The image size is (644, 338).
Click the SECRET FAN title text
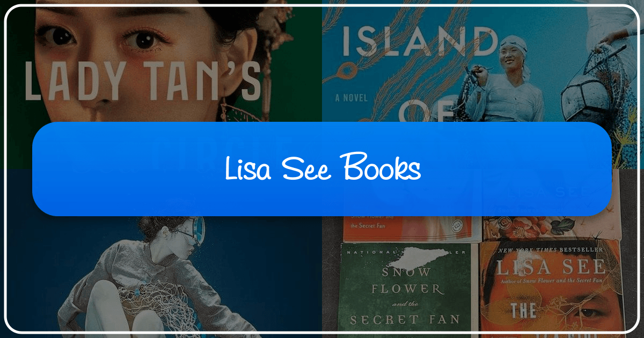click(405, 320)
